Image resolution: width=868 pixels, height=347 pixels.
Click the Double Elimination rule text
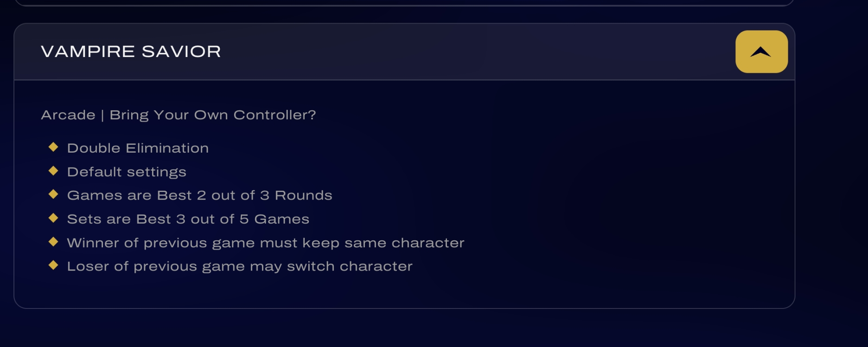[x=138, y=148]
